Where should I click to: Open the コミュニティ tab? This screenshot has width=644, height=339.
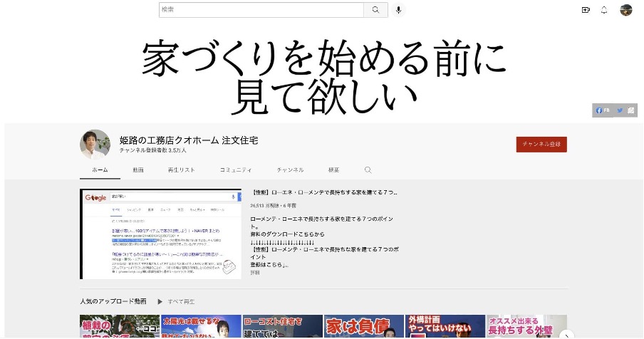(236, 170)
